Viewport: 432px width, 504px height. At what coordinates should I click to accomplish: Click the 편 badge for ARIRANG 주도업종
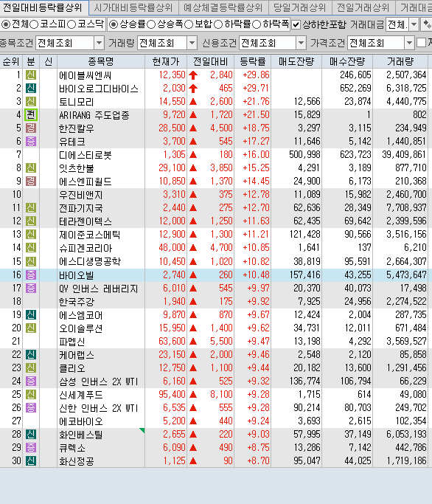(x=31, y=115)
